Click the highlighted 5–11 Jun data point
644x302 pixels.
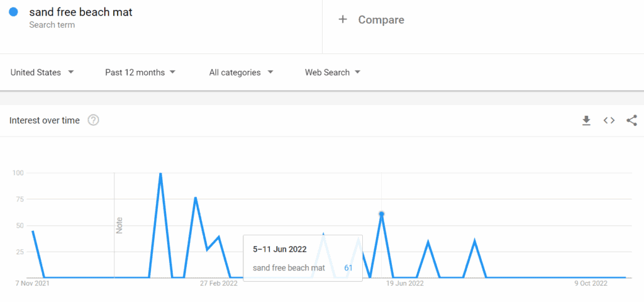point(382,214)
